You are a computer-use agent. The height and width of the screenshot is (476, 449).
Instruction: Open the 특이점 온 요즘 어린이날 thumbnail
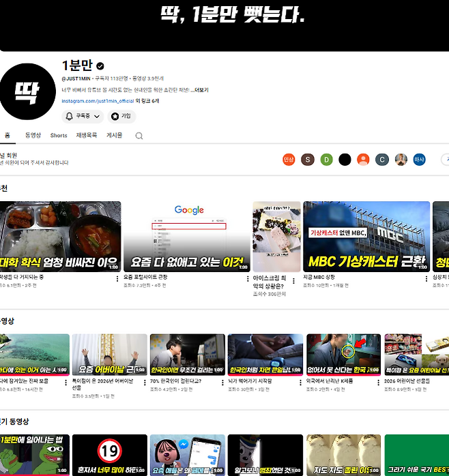416,355
